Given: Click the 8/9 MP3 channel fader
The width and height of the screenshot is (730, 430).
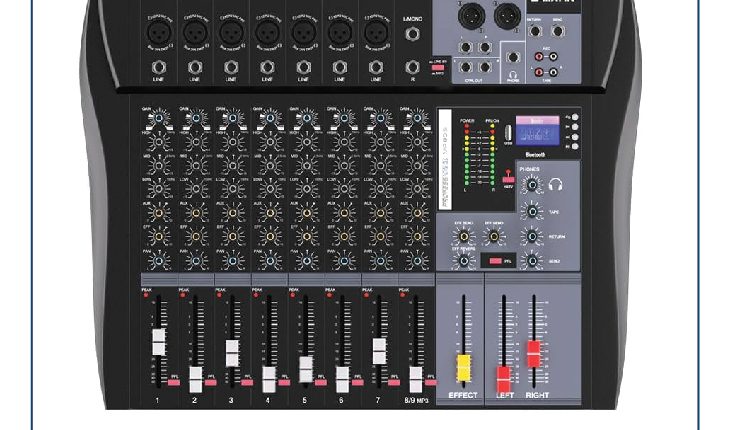Looking at the screenshot, I should (415, 378).
